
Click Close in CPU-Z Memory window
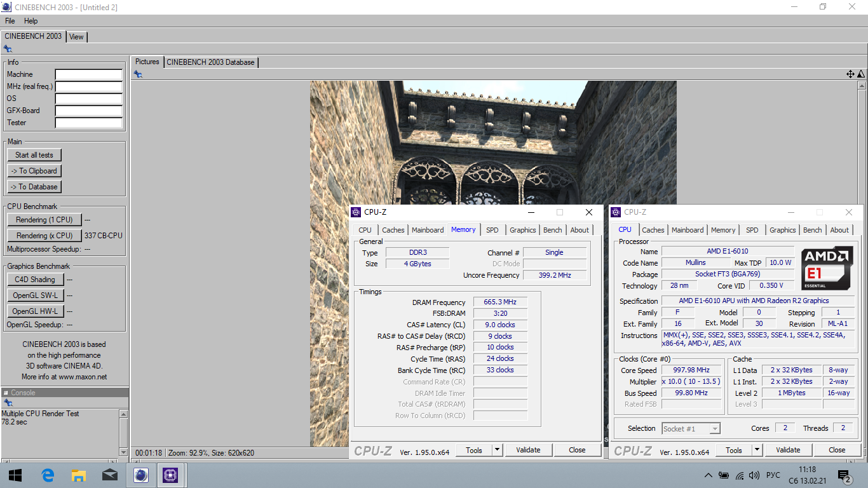pos(577,450)
